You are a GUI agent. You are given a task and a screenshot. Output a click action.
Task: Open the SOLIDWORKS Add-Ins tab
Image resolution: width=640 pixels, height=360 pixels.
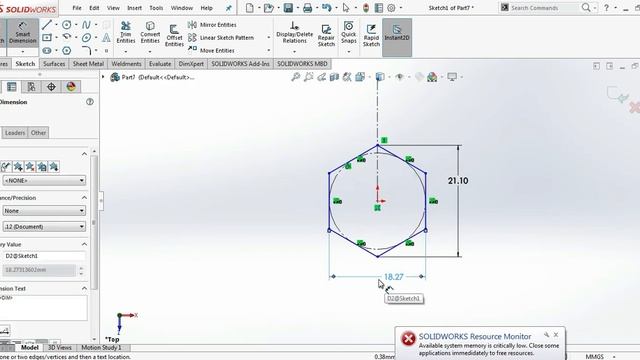click(x=240, y=64)
